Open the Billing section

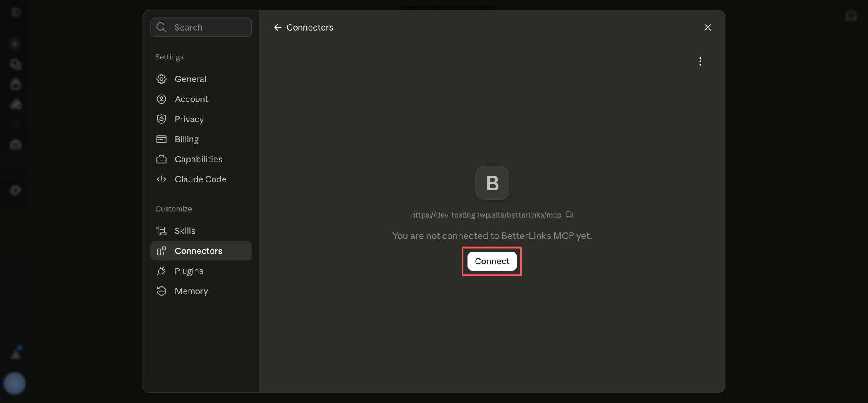[x=201, y=139]
